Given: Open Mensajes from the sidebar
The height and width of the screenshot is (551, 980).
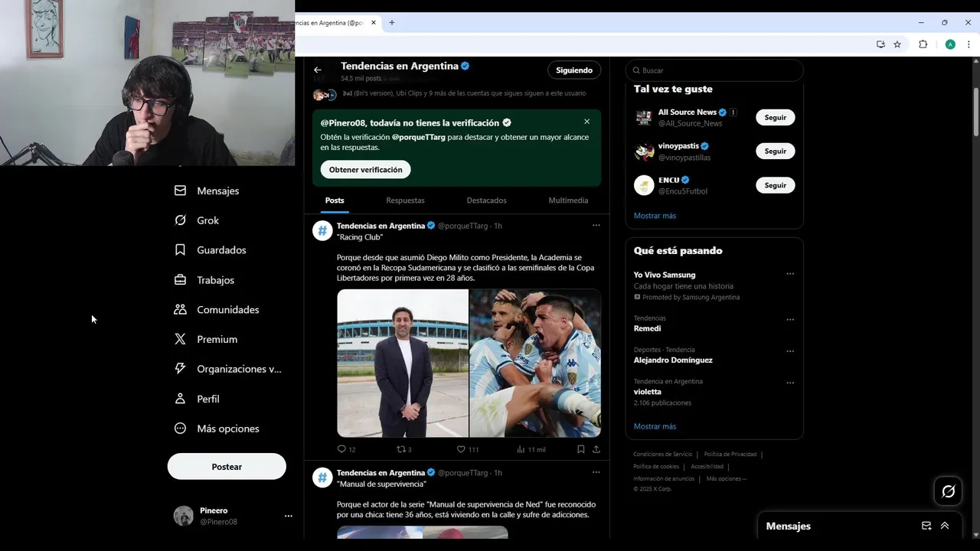Looking at the screenshot, I should coord(207,191).
